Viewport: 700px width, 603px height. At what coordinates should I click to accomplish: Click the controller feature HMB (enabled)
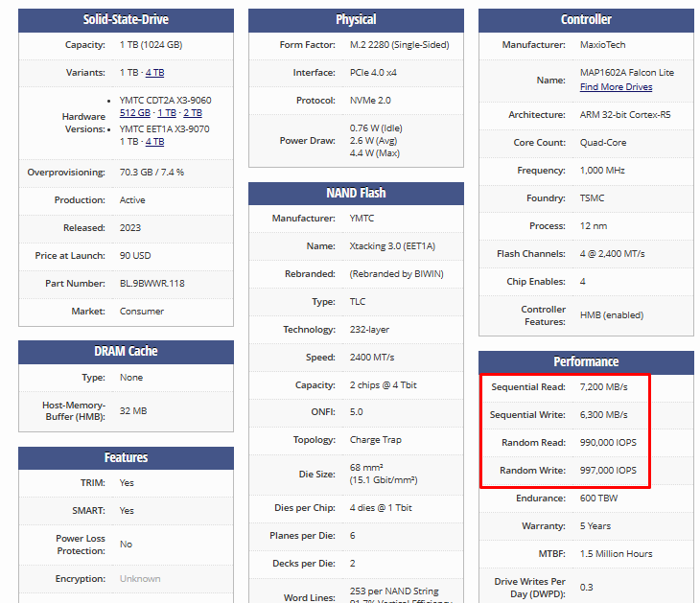(x=612, y=315)
